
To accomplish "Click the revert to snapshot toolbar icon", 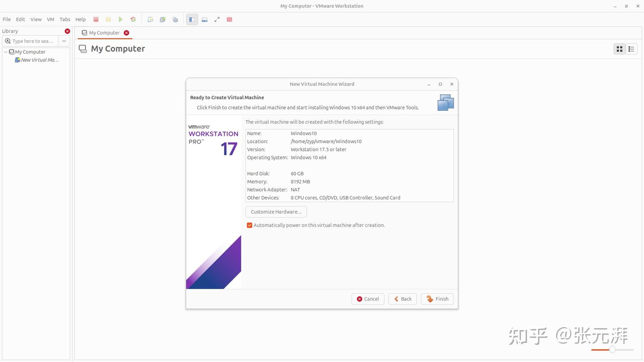I will pos(163,20).
